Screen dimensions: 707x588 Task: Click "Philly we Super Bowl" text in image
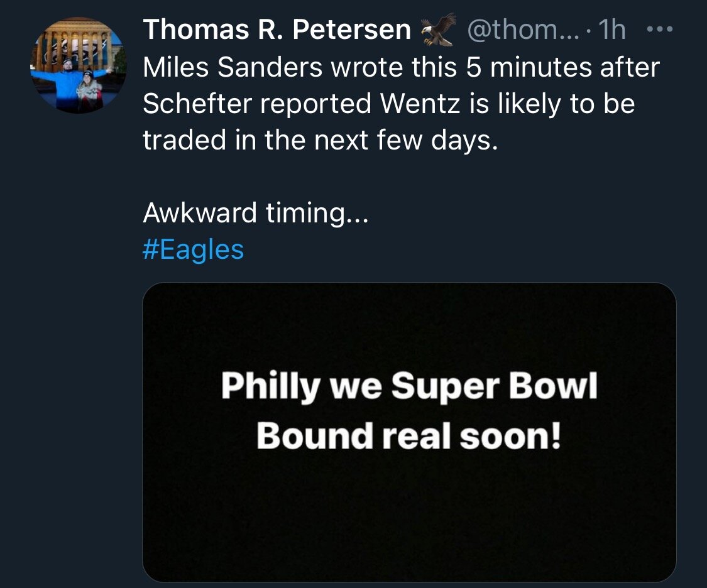408,388
